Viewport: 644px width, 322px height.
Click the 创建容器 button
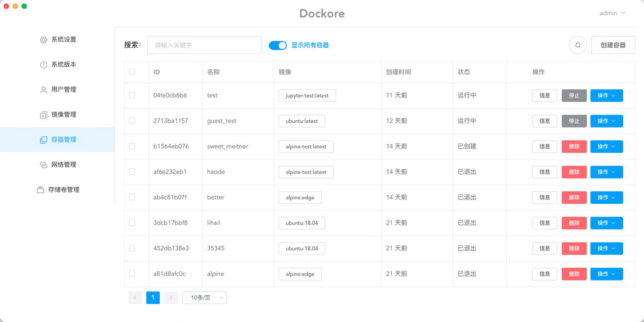(613, 45)
